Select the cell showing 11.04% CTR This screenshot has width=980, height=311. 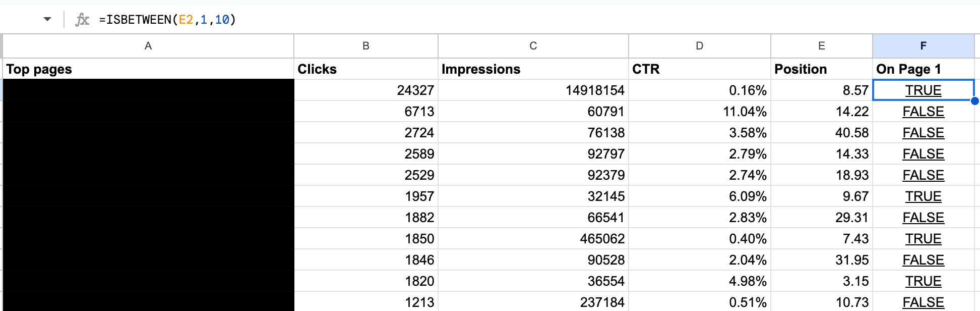[x=699, y=111]
